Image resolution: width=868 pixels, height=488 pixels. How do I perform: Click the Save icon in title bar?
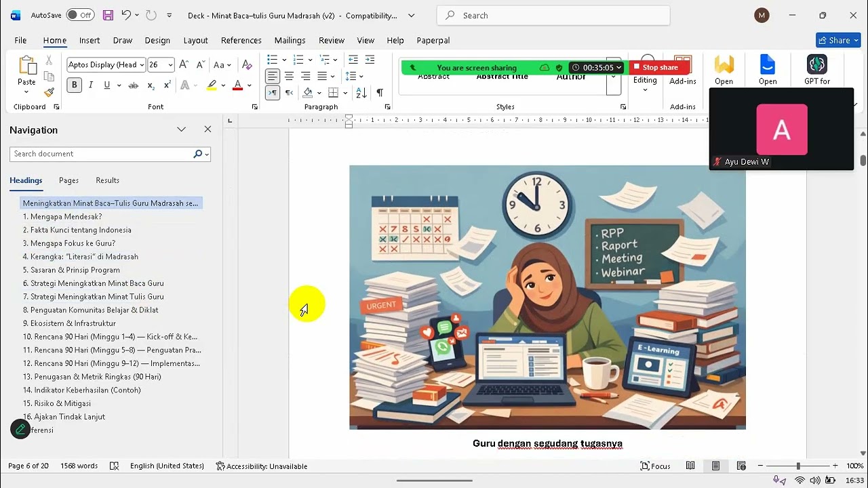[x=108, y=15]
